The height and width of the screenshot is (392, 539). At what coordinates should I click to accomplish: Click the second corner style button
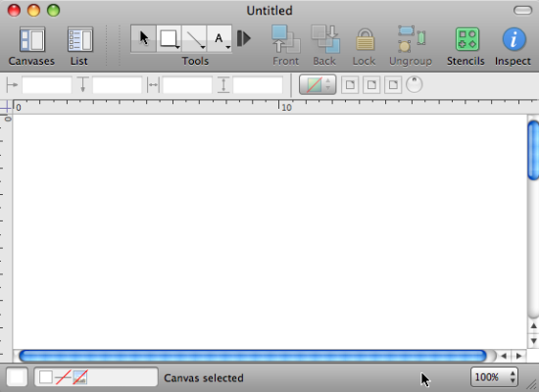pyautogui.click(x=371, y=84)
